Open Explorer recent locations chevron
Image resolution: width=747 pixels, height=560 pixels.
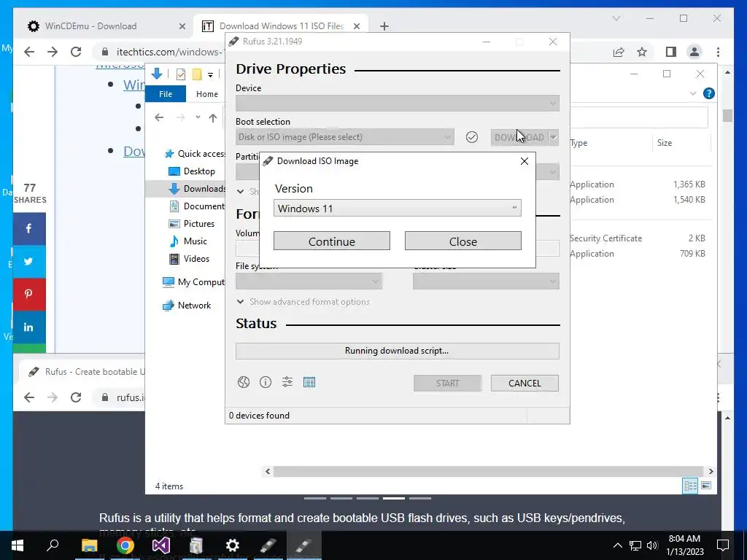point(198,117)
